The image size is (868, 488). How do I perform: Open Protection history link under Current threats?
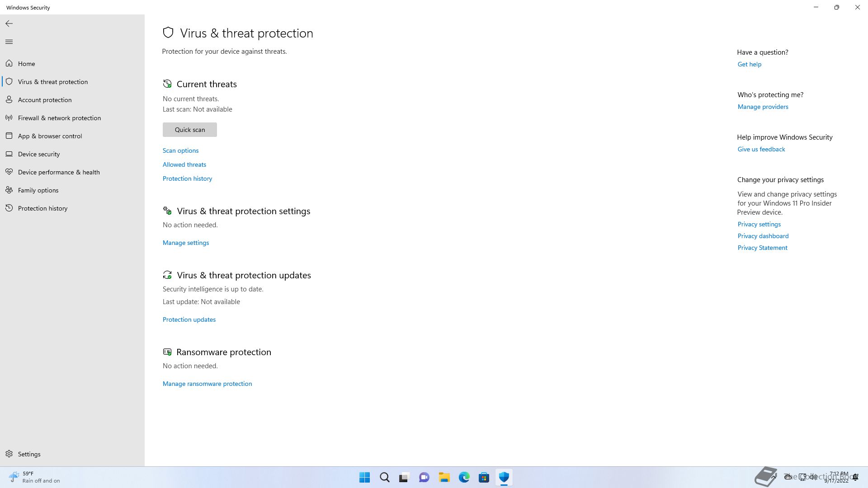(187, 178)
